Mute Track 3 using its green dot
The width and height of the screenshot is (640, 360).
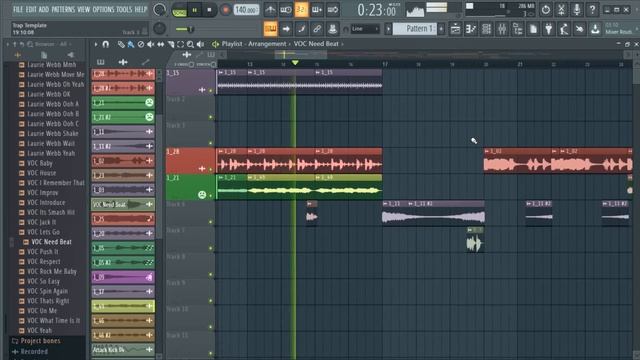[211, 143]
